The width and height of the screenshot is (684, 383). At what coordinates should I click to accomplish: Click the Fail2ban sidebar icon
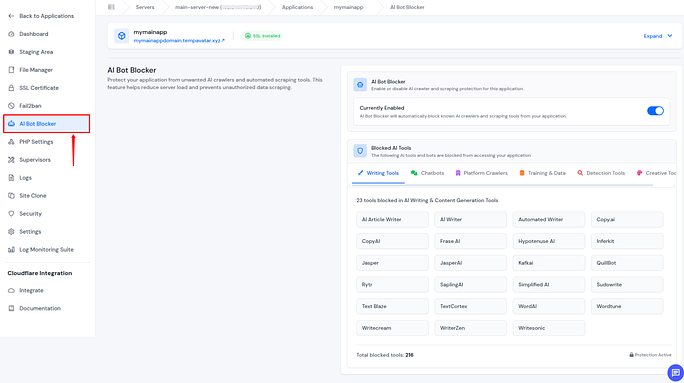pyautogui.click(x=11, y=106)
